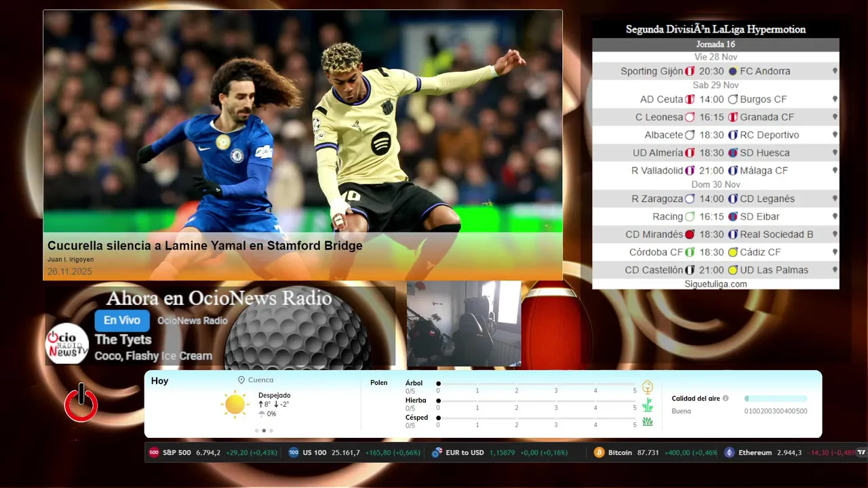
Task: Click the venue pin for CD Castellón match
Action: point(835,270)
